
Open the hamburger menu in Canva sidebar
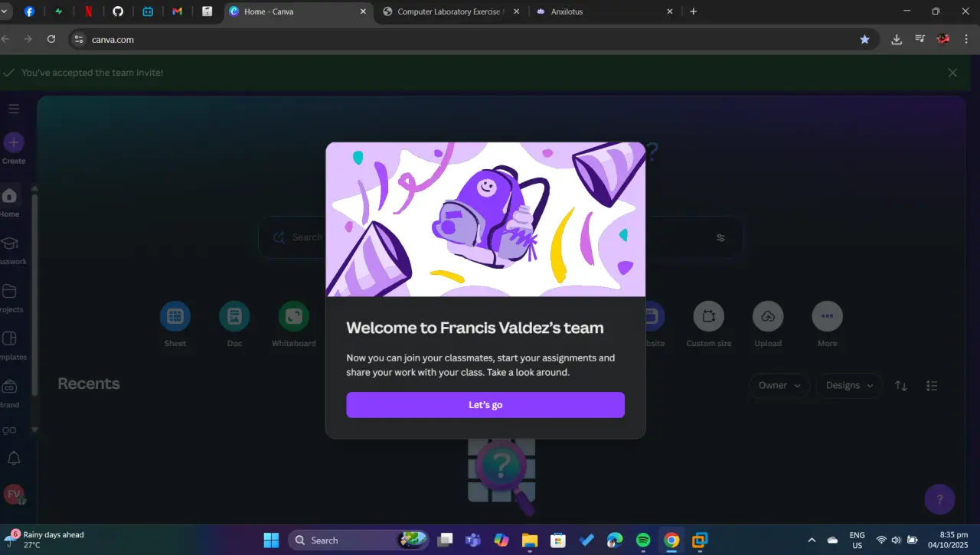14,109
